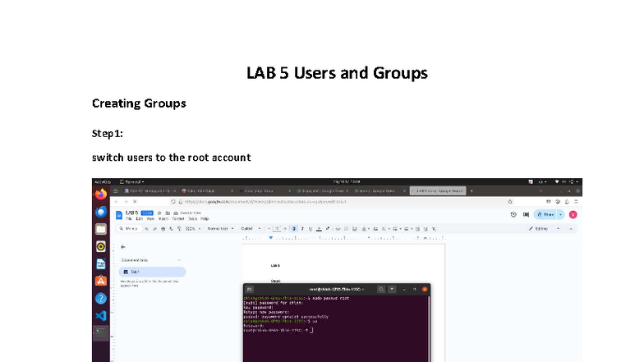Screen dimensions: 644x362
Task: Click the Print icon in Docs toolbar
Action: (x=163, y=228)
